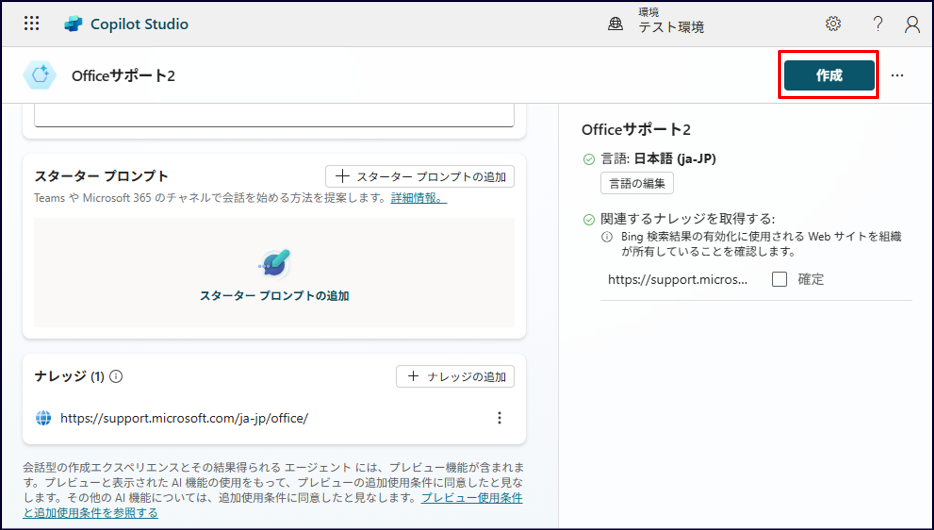The height and width of the screenshot is (530, 934).
Task: Click the info icon beside Bing 検索結果 notice
Action: (606, 236)
